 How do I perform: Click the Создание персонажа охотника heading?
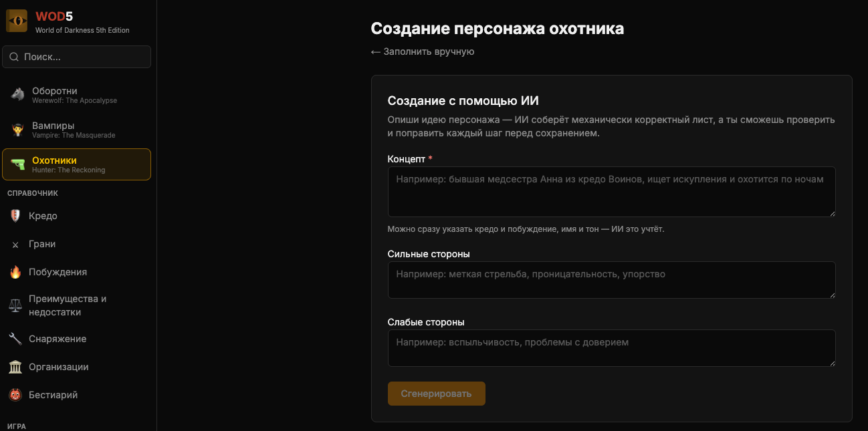[498, 29]
